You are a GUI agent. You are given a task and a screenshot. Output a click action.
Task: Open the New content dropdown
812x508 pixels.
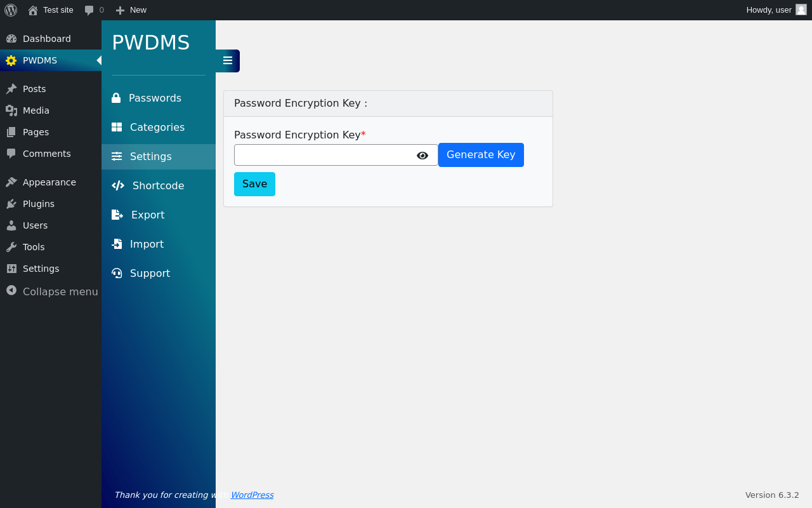click(x=131, y=10)
